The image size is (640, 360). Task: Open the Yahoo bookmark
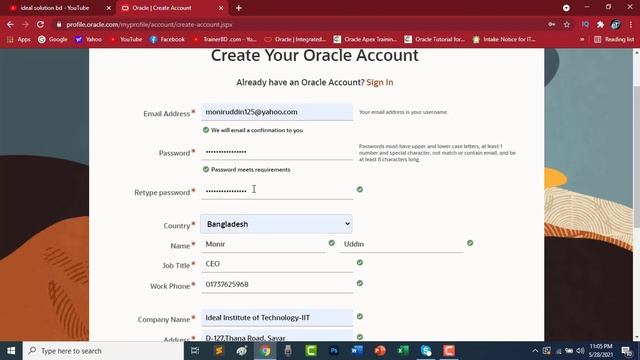88,39
